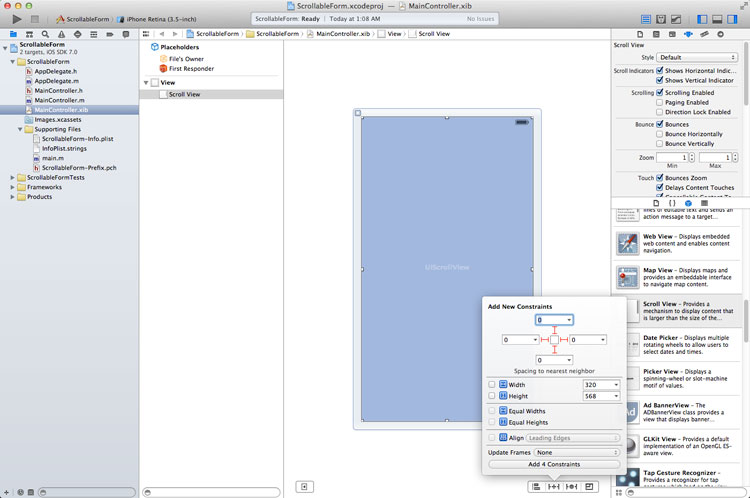This screenshot has width=750, height=498.
Task: Open MainController.m file
Action: click(x=55, y=100)
